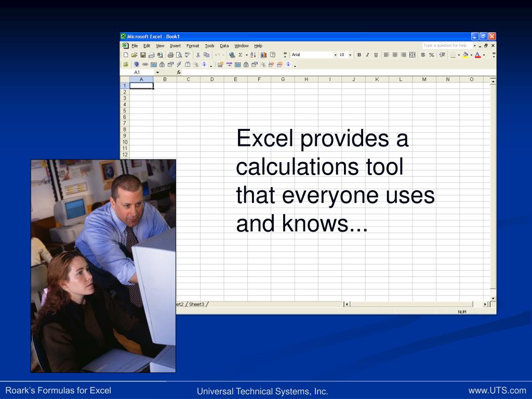The image size is (532, 399).
Task: Toggle Underline formatting
Action: 376,55
